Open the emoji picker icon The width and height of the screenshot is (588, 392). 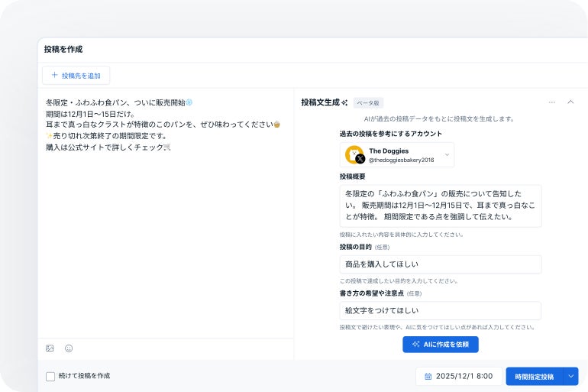pos(69,348)
